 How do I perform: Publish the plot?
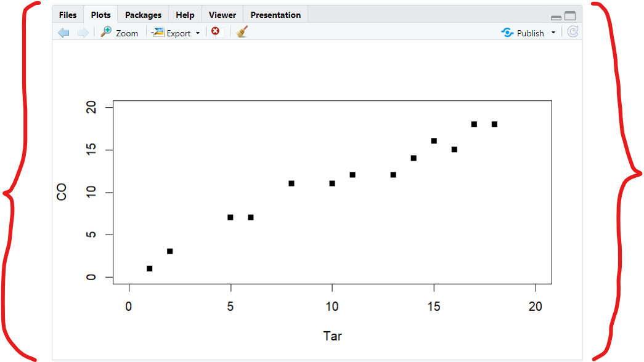(x=523, y=33)
